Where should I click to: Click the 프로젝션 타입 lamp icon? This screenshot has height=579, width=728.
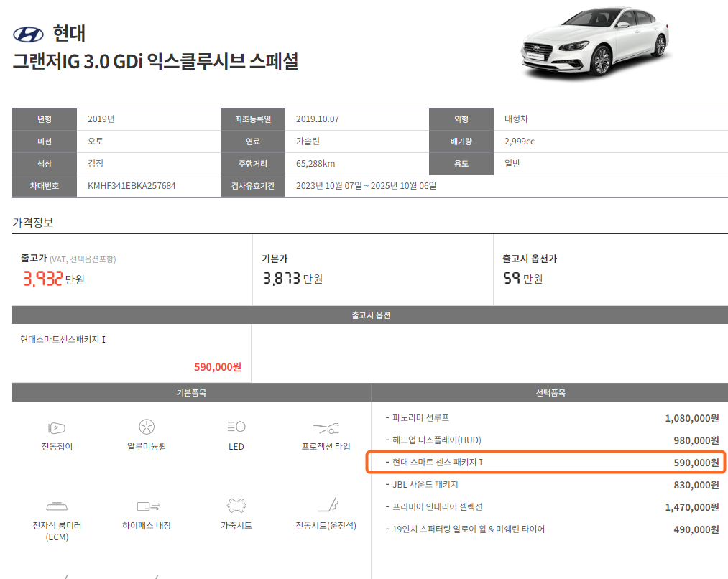point(326,427)
